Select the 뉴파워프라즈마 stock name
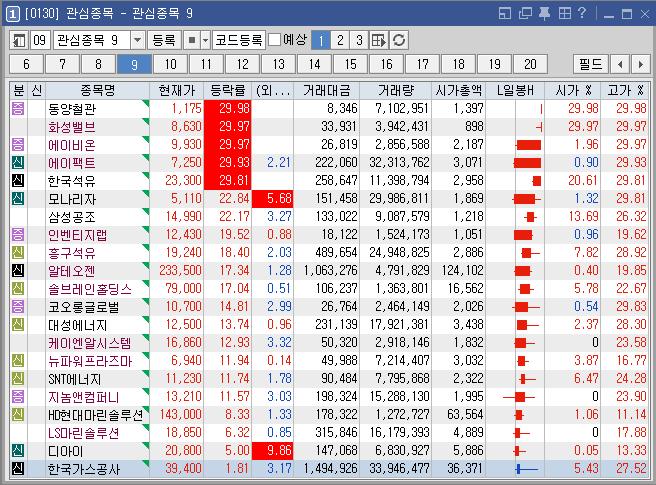656x485 pixels. 90,361
